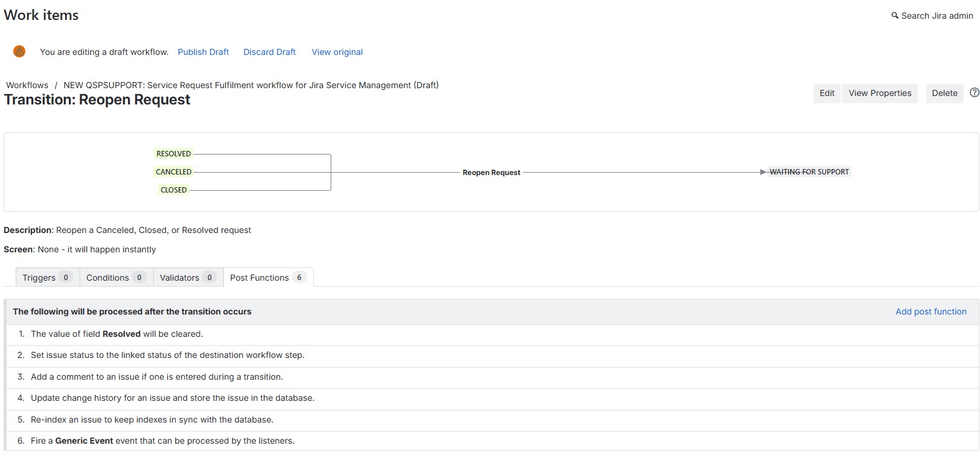Select the Fire a Generic Event post function
Viewport: 980px width, 463px height.
[x=492, y=441]
